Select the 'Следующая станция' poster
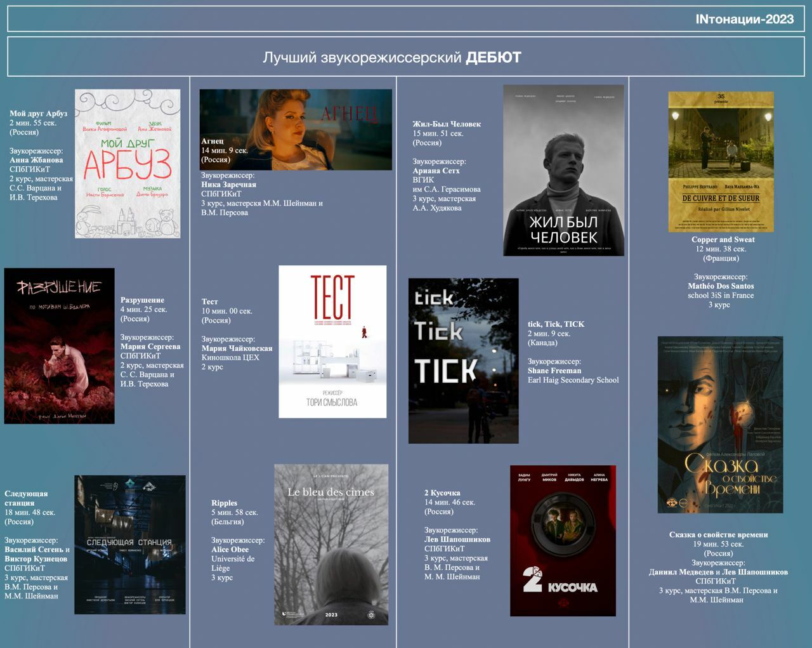Viewport: 812px width, 648px height. click(x=130, y=545)
